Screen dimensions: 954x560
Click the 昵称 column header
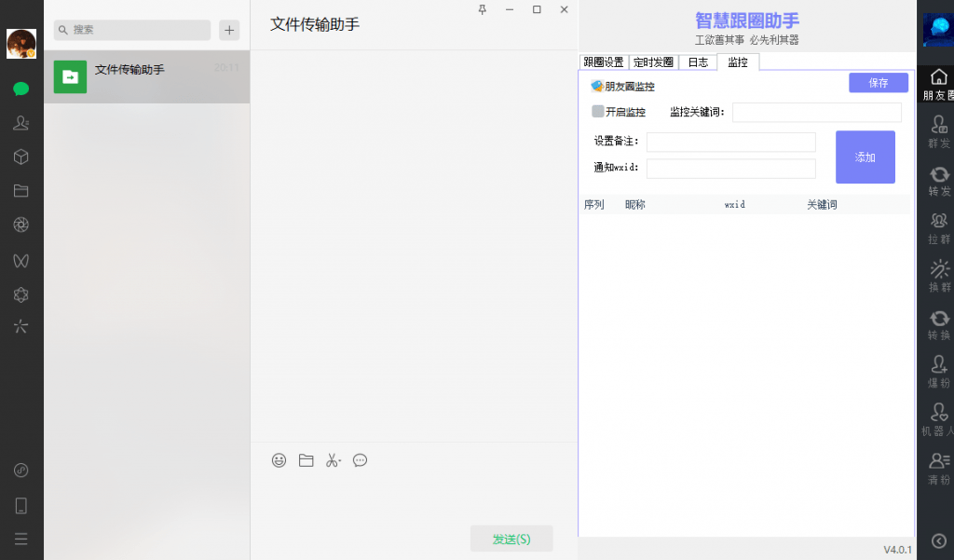click(635, 205)
